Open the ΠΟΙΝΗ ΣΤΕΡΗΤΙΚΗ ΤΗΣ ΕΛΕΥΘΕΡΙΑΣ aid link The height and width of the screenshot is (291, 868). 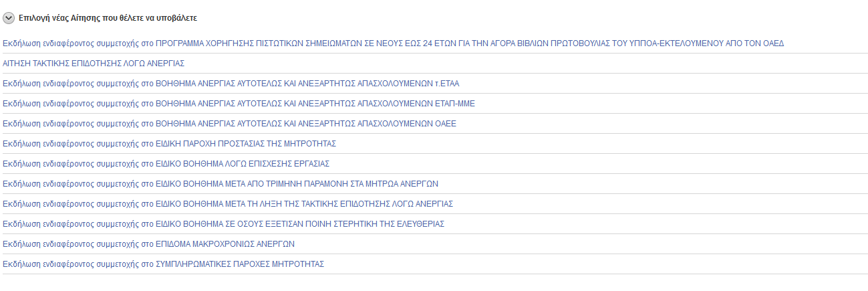point(223,223)
